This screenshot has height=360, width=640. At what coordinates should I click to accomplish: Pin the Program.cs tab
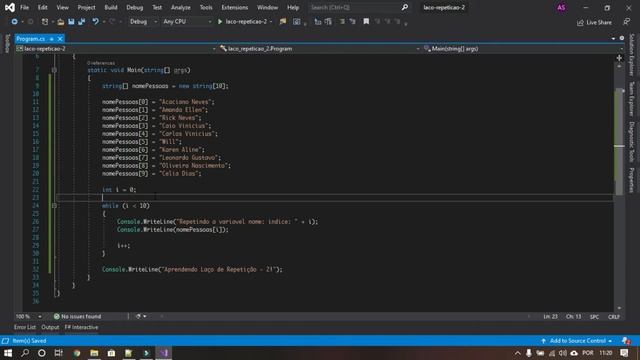pyautogui.click(x=51, y=39)
